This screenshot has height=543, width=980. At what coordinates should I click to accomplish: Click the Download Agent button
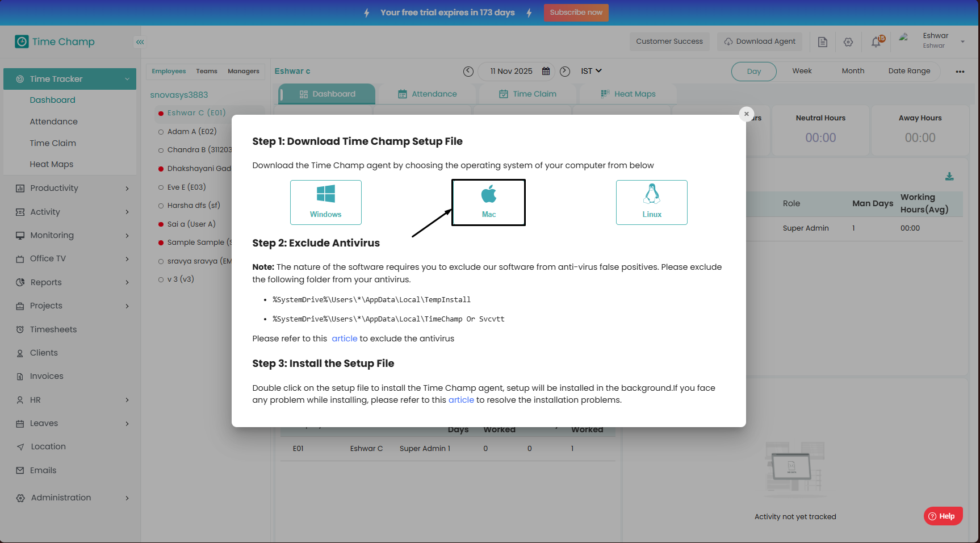coord(760,41)
